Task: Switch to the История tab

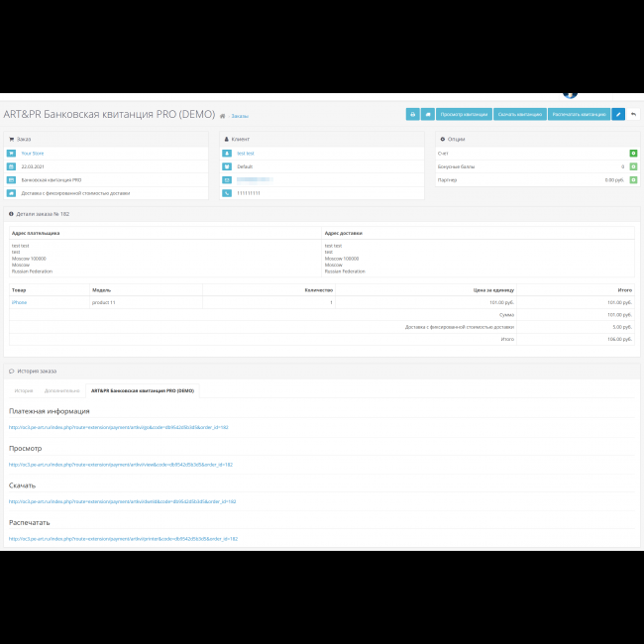Action: coord(23,390)
